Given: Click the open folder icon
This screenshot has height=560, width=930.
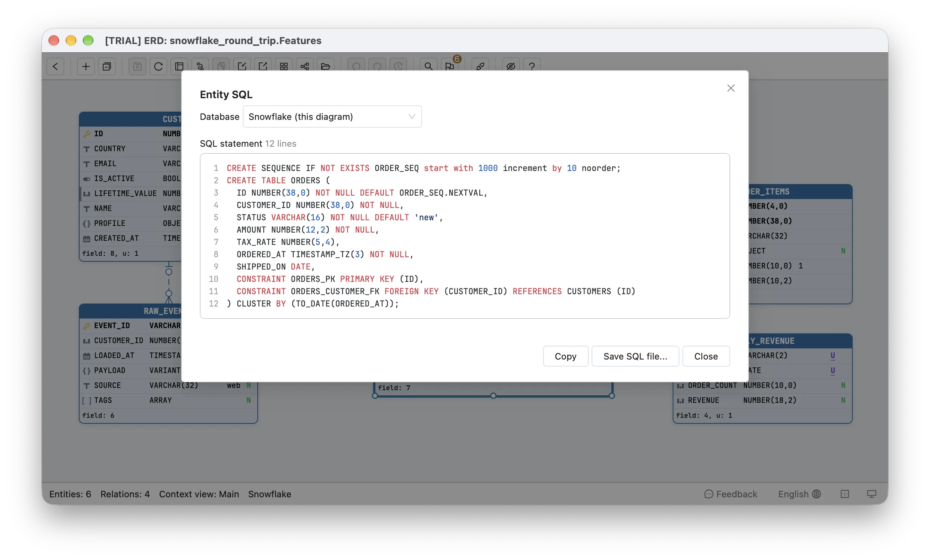Looking at the screenshot, I should click(x=326, y=66).
